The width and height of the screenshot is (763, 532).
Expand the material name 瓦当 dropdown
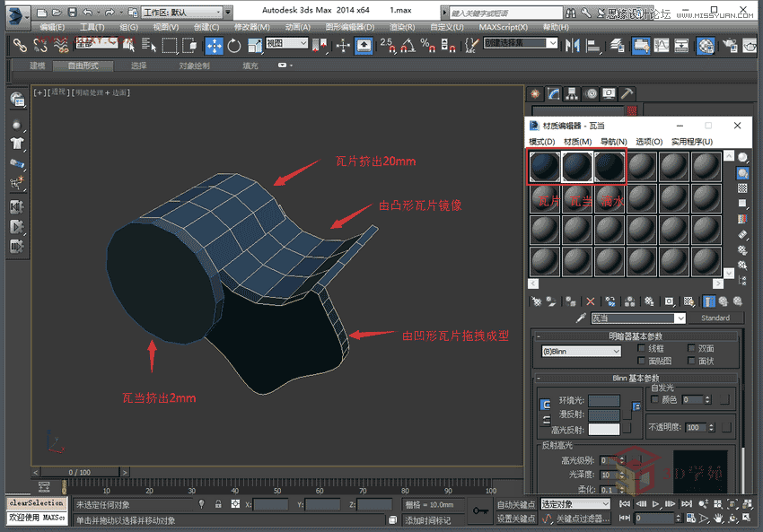click(x=680, y=318)
